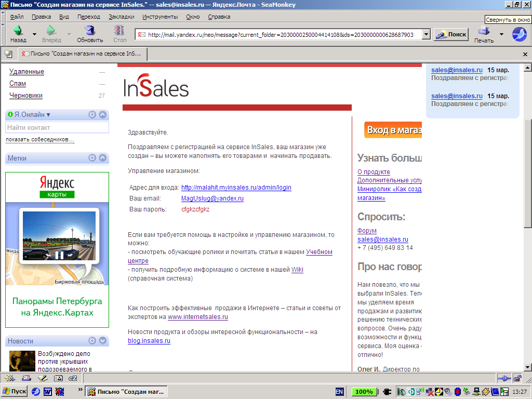Open the Правка menu
This screenshot has height=399, width=532.
(42, 17)
